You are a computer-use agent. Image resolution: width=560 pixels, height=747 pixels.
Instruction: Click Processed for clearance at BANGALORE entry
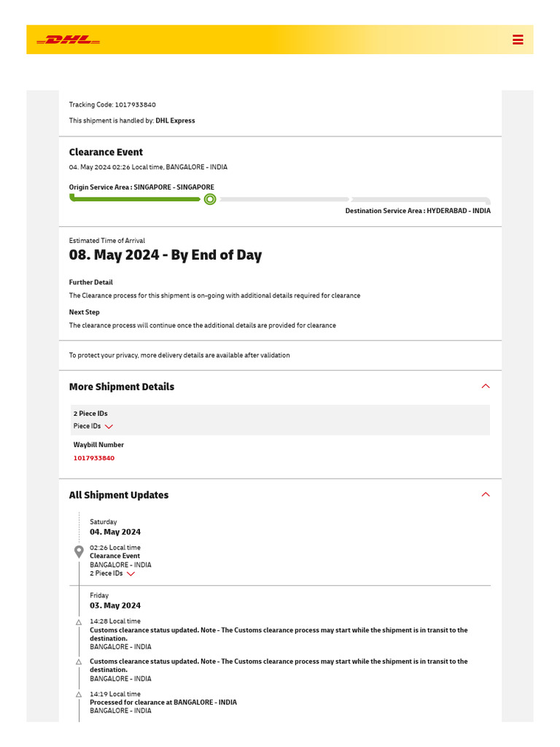pos(163,703)
